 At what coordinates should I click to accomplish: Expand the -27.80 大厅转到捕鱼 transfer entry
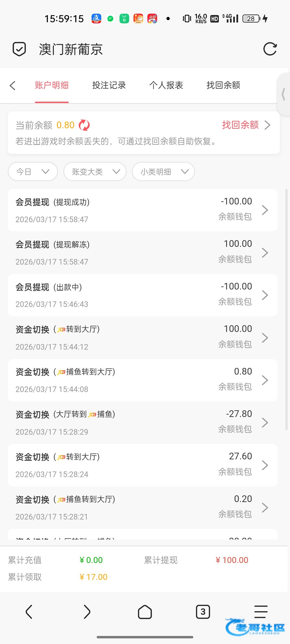[x=143, y=423]
